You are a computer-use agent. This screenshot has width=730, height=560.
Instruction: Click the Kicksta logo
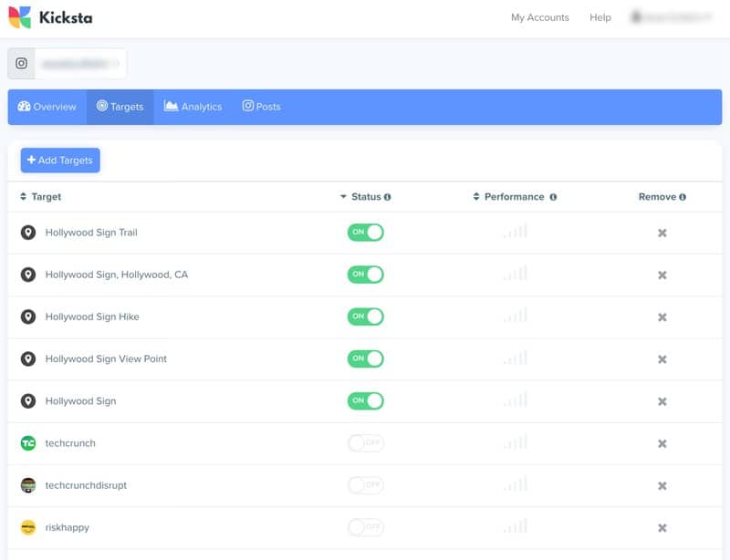pos(50,17)
